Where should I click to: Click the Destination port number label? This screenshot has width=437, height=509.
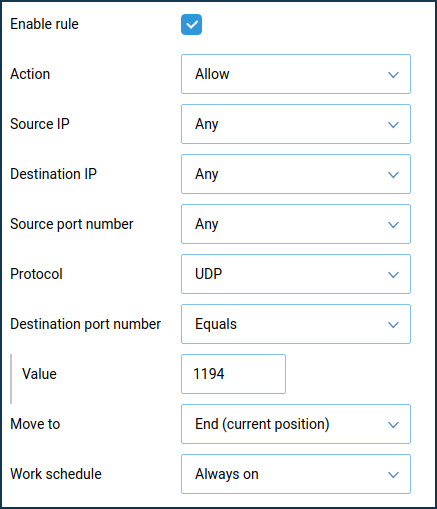(85, 324)
